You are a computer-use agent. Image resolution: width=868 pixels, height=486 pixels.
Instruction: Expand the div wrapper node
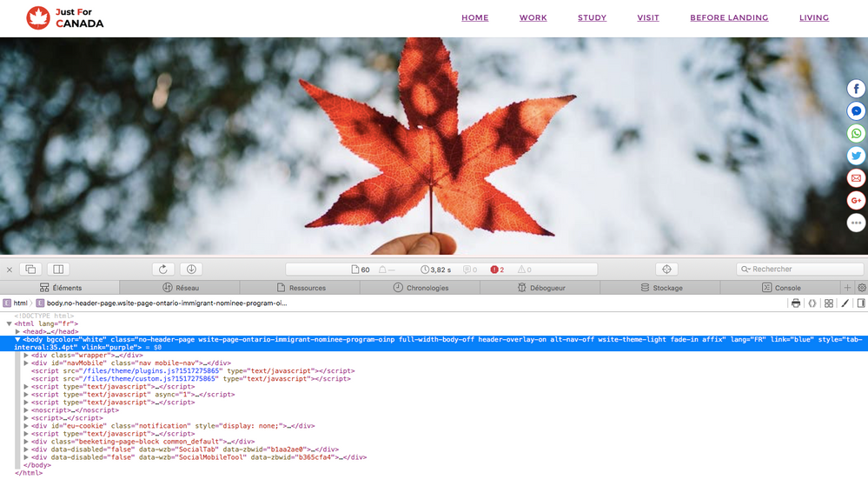[26, 355]
